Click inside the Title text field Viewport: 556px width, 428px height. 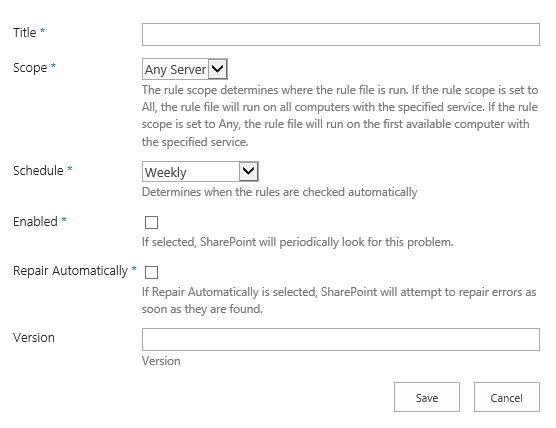341,34
